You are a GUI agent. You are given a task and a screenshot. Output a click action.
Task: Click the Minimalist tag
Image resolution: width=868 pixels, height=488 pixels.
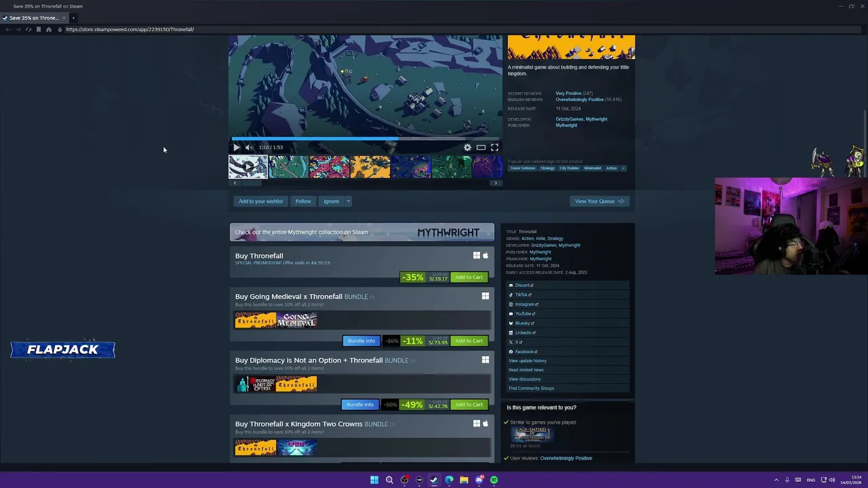(x=592, y=168)
